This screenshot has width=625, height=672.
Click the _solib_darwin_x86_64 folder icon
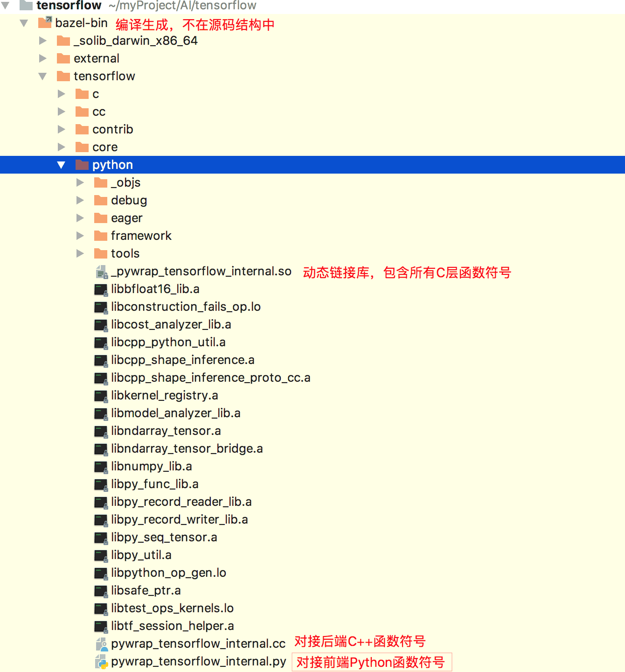(x=63, y=41)
